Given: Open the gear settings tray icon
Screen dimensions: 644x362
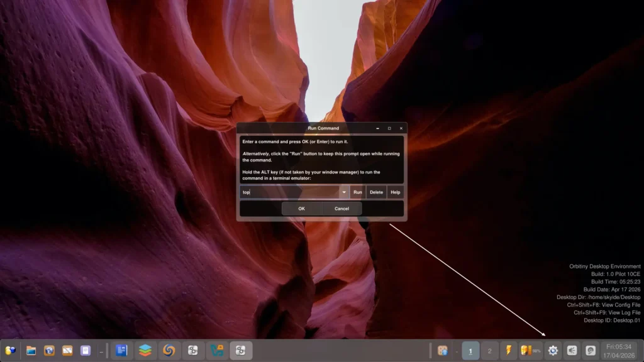Looking at the screenshot, I should pyautogui.click(x=553, y=351).
